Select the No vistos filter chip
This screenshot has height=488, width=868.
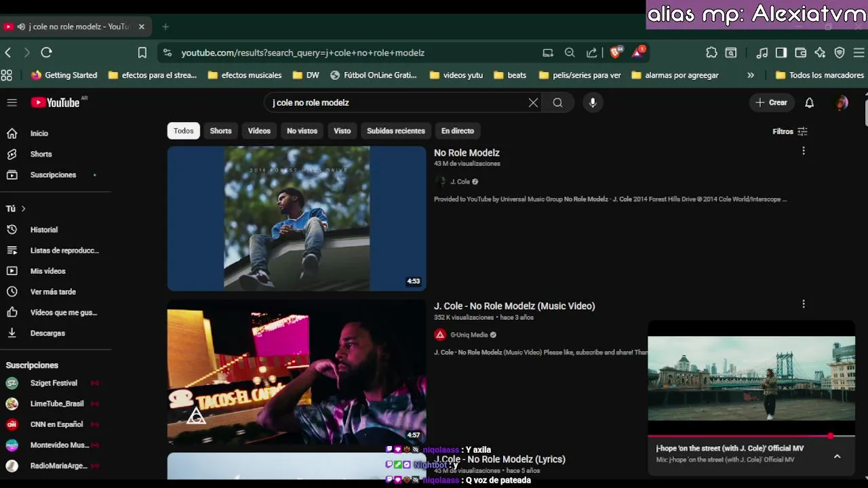click(302, 131)
